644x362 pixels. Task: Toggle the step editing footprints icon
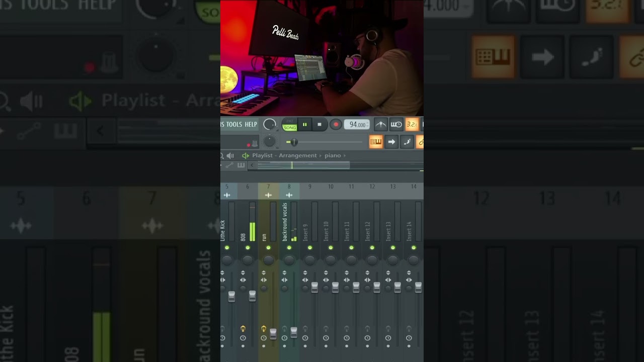[x=407, y=142]
